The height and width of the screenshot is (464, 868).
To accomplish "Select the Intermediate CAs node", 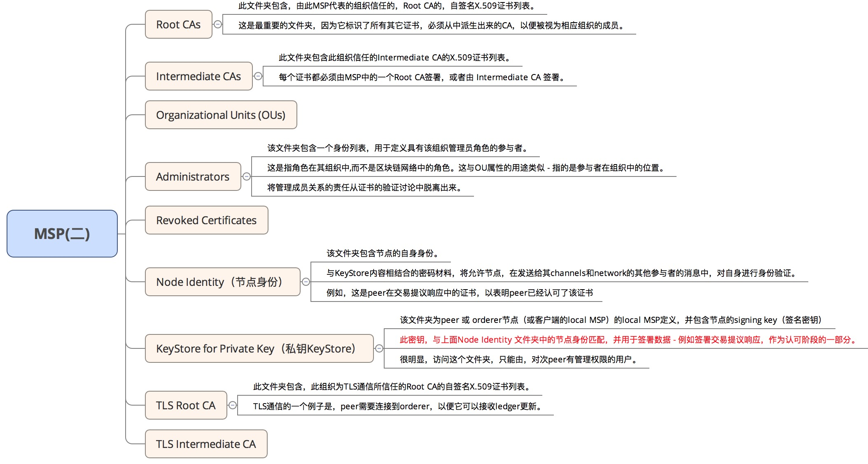I will coord(198,77).
